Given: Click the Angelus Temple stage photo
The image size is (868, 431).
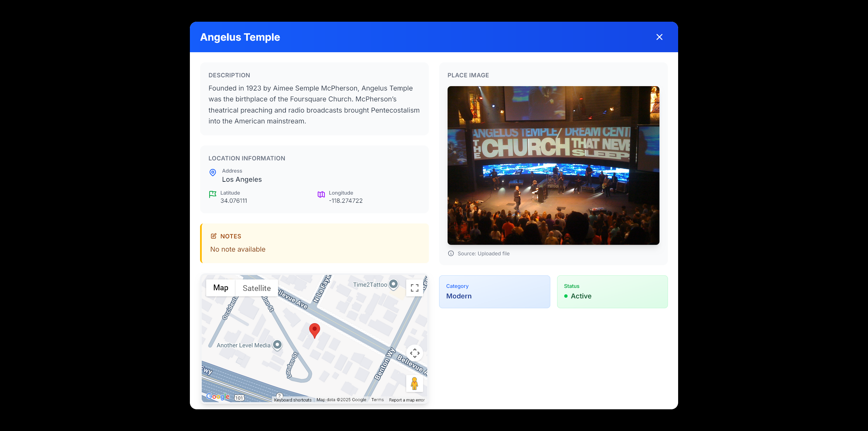Looking at the screenshot, I should click(x=553, y=165).
